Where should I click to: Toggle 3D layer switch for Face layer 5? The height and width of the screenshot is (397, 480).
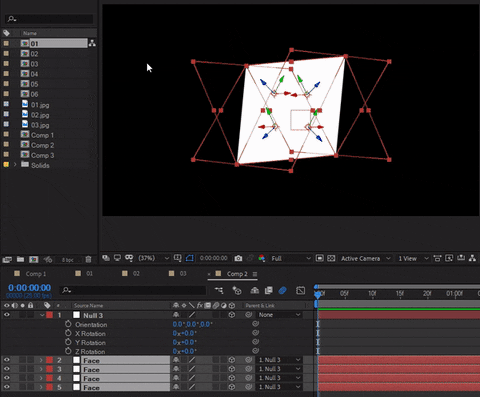pyautogui.click(x=232, y=387)
